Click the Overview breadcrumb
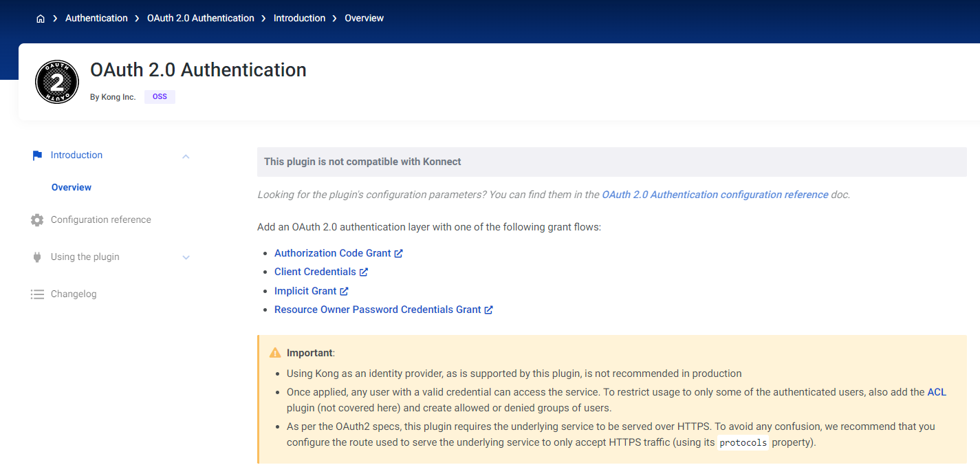This screenshot has width=980, height=476. pos(364,19)
